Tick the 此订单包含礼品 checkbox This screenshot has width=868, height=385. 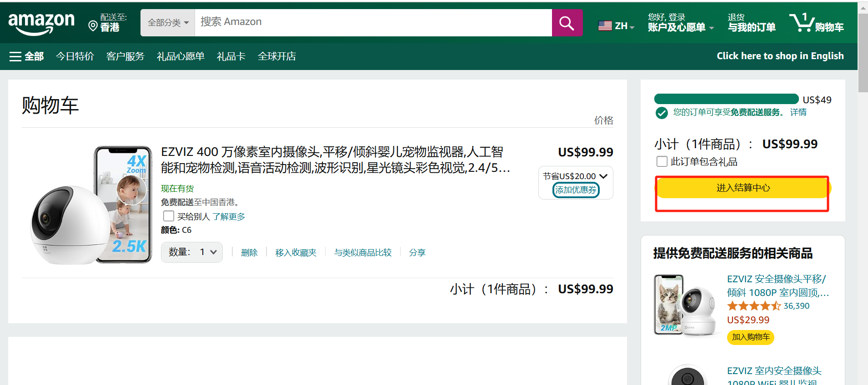coord(662,161)
